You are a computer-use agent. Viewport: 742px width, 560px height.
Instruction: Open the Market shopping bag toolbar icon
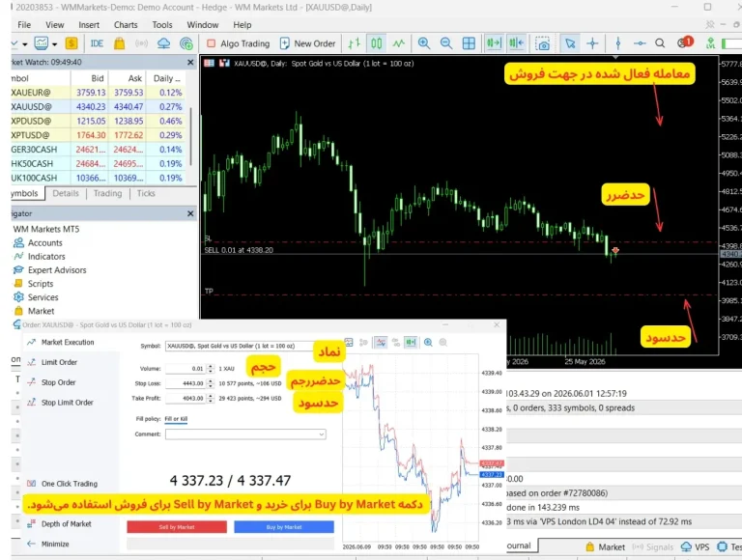coord(119,43)
